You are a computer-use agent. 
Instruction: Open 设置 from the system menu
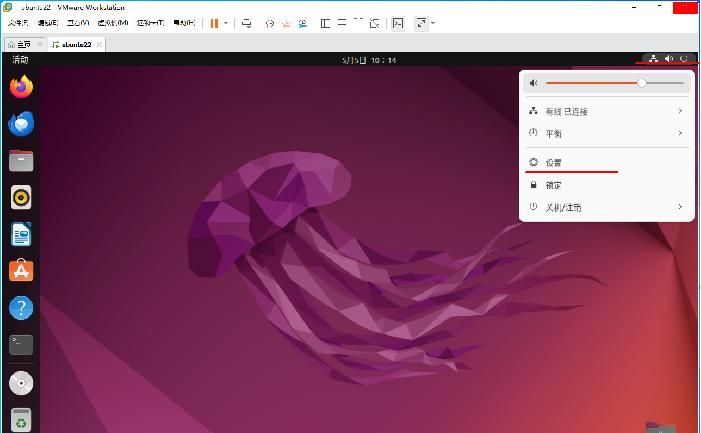pos(605,163)
